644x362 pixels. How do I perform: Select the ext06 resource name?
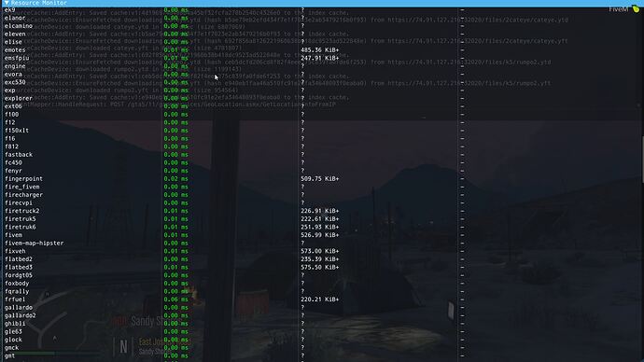coord(13,106)
